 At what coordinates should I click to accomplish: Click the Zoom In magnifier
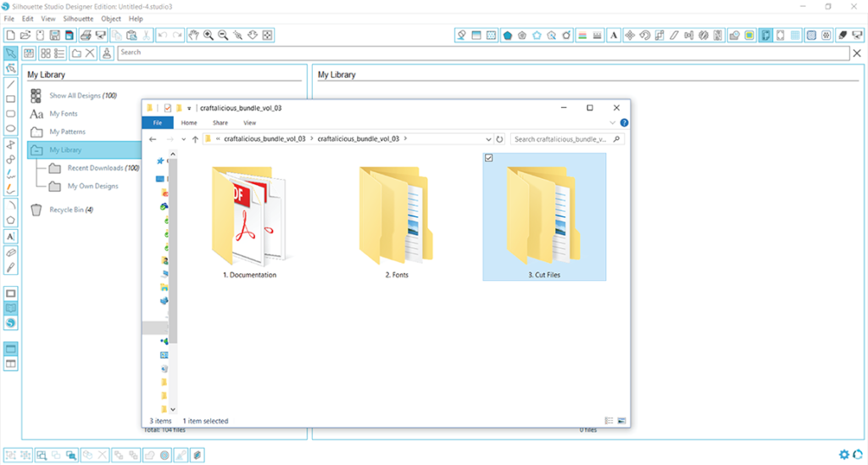click(x=209, y=36)
